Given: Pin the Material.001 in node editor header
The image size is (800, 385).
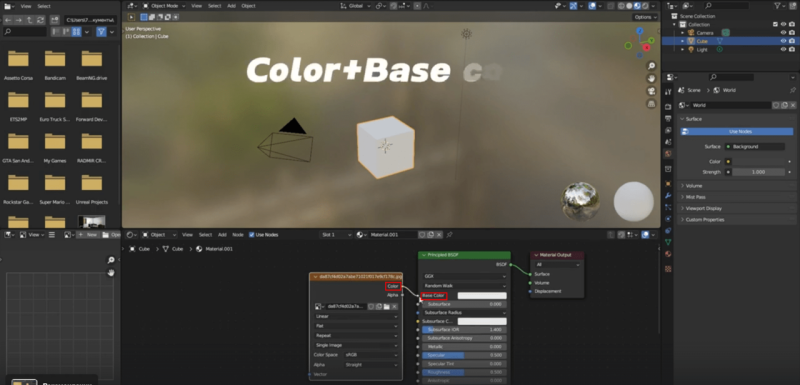Looking at the screenshot, I should click(449, 235).
